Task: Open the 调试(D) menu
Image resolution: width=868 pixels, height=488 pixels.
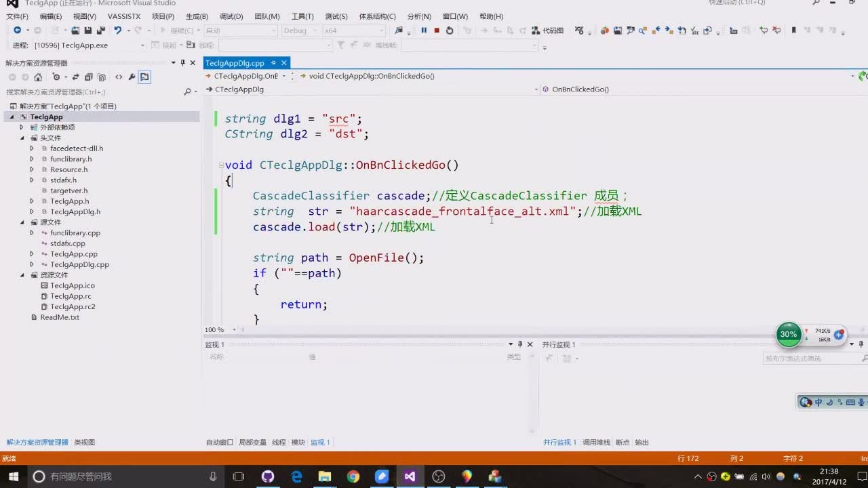Action: pos(231,16)
